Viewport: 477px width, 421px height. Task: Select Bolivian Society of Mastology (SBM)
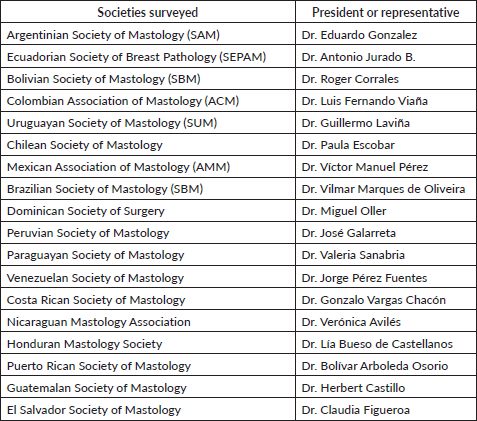tap(104, 79)
